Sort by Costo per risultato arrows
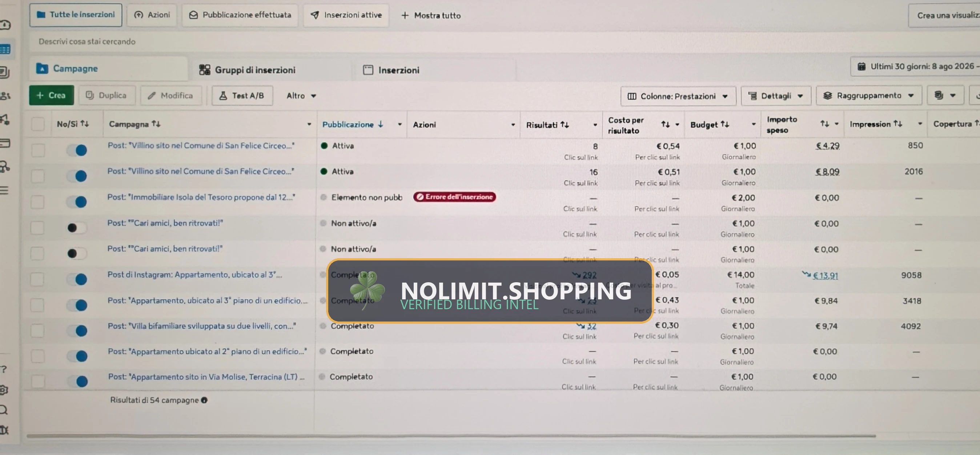The width and height of the screenshot is (980, 455). point(665,124)
